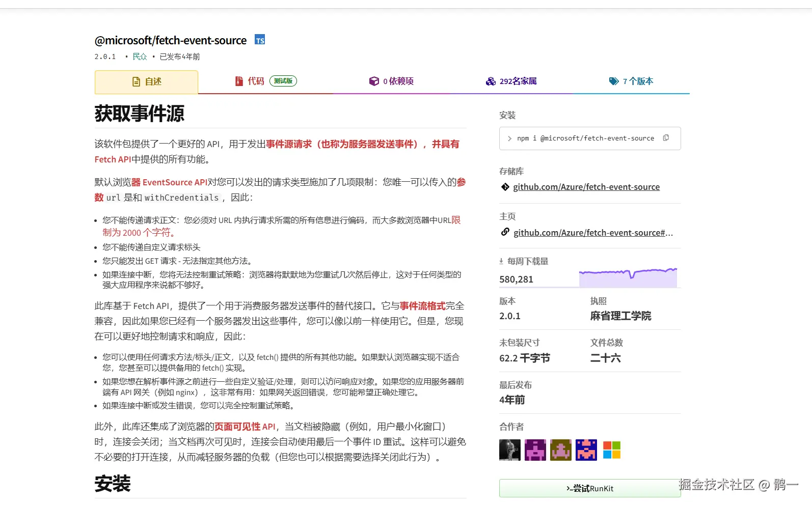The height and width of the screenshot is (505, 812).
Task: Click the terminal prompt chevron in install box
Action: pyautogui.click(x=509, y=138)
